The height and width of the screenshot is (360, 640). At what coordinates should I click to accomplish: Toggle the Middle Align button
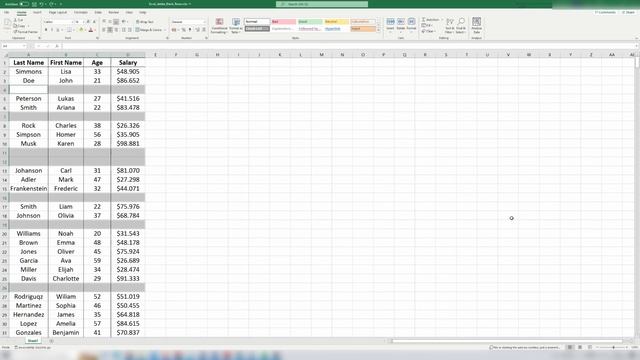pos(110,22)
